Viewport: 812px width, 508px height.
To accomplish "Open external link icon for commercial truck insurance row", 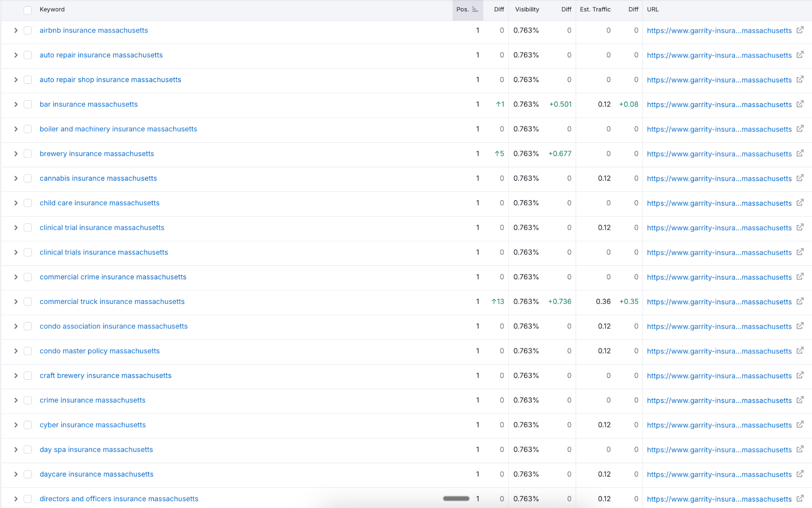I will 800,301.
